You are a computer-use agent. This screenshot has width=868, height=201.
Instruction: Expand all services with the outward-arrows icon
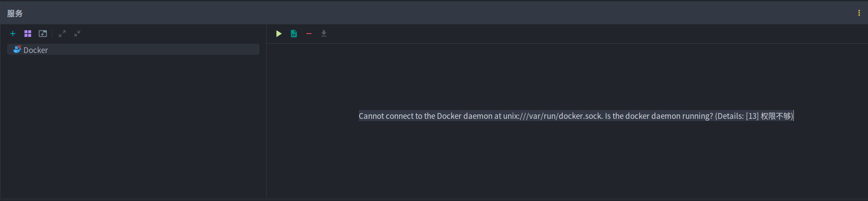(x=62, y=34)
